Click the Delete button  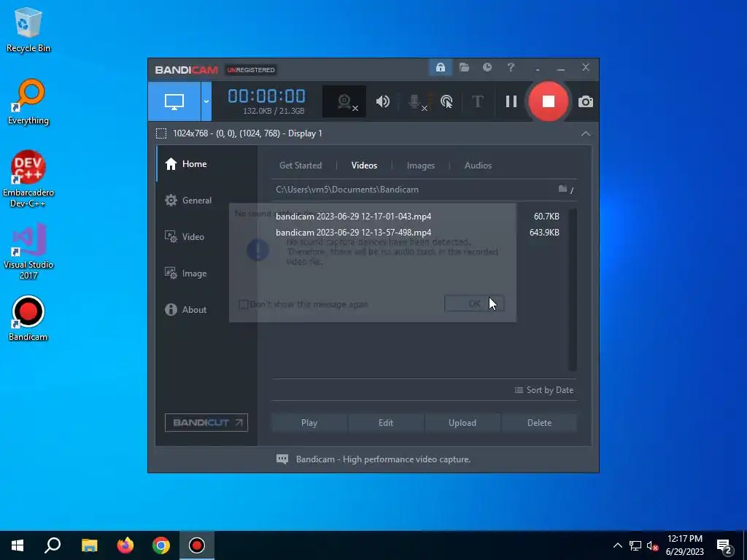539,423
